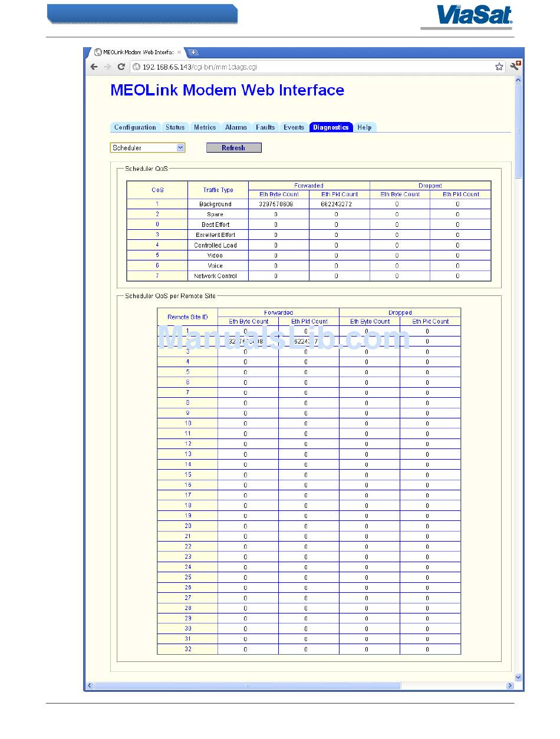Click the horizontal scrollbar right arrow
Image resolution: width=560 pixels, height=739 pixels.
tap(510, 686)
